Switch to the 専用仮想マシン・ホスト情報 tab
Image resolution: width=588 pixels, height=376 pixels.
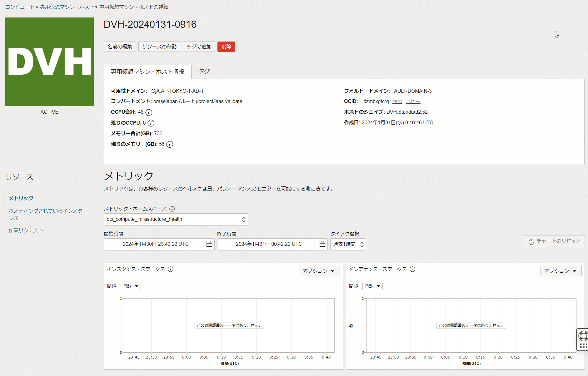click(147, 72)
